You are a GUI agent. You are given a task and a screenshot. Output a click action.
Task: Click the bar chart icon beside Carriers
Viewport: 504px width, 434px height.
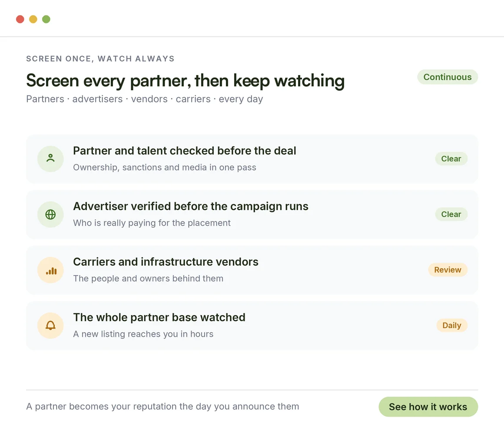click(x=50, y=270)
